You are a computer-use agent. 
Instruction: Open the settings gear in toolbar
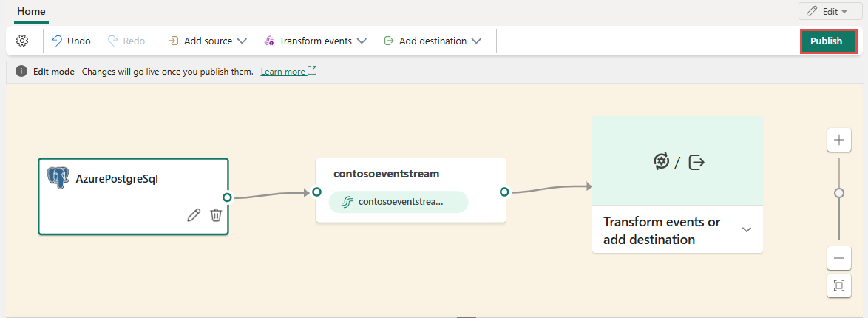[22, 41]
